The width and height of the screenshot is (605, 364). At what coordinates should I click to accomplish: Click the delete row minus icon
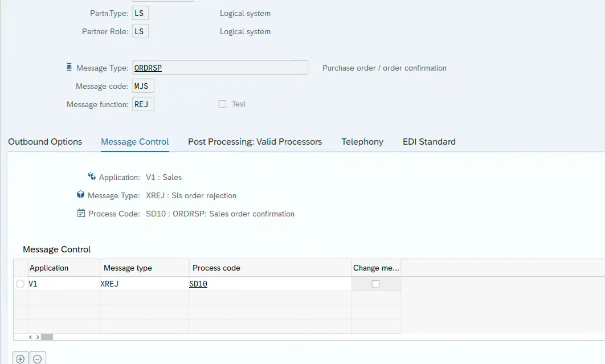tap(38, 359)
